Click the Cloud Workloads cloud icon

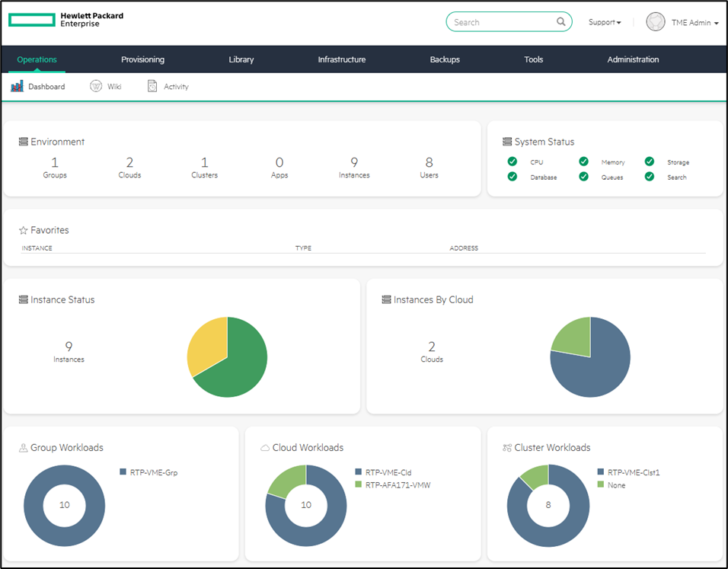click(x=265, y=448)
